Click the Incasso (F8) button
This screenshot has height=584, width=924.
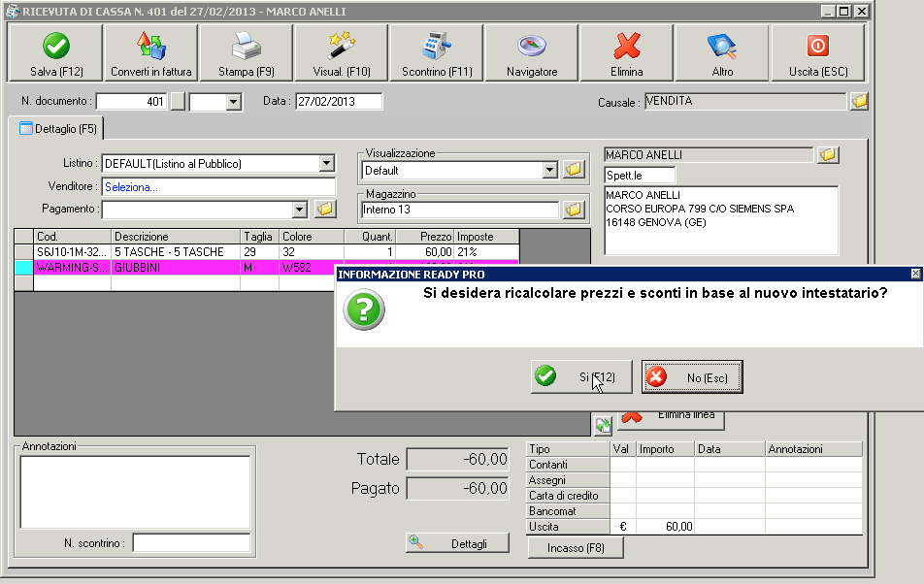click(x=576, y=548)
